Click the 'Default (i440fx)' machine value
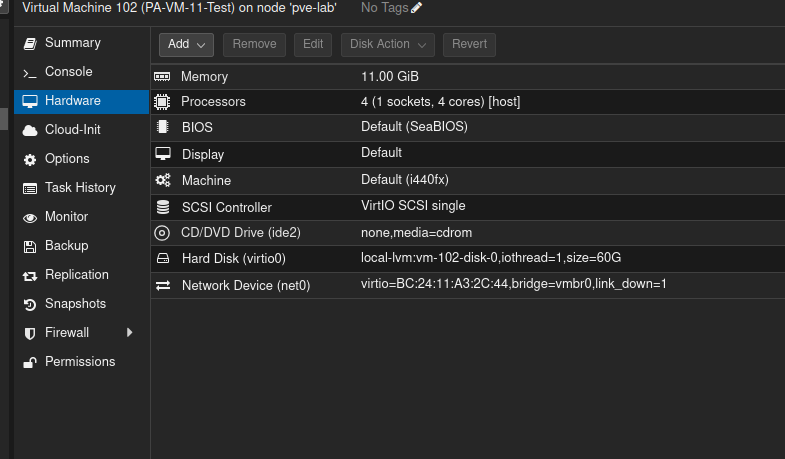The image size is (785, 459). (405, 180)
